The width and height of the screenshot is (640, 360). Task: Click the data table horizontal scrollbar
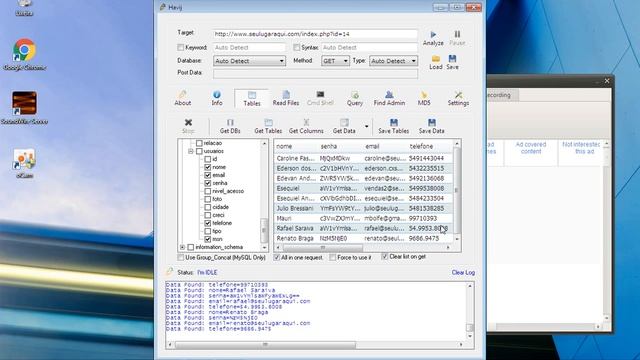pos(322,248)
